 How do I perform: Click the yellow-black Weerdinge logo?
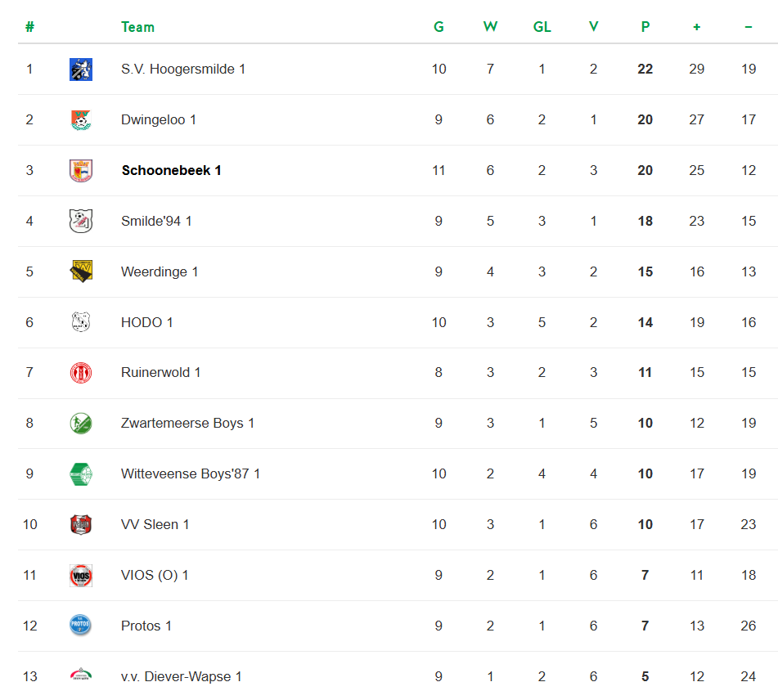(81, 271)
